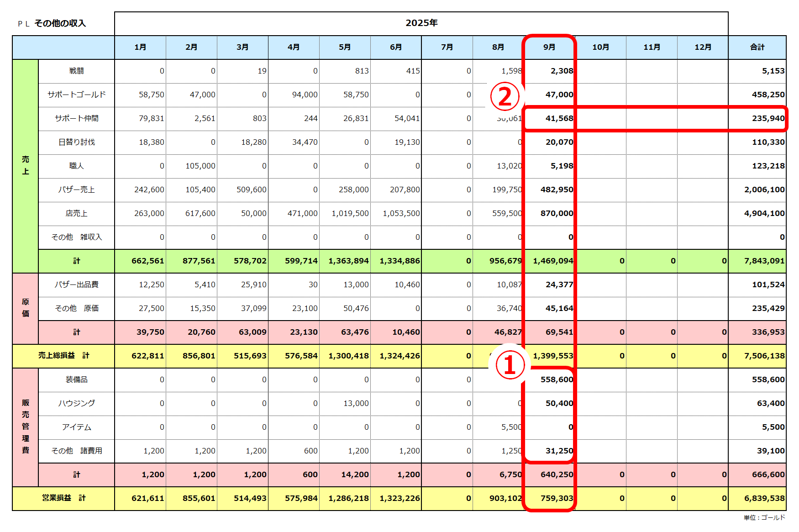Select the 7月 column header
This screenshot has width=799, height=532.
pyautogui.click(x=447, y=47)
